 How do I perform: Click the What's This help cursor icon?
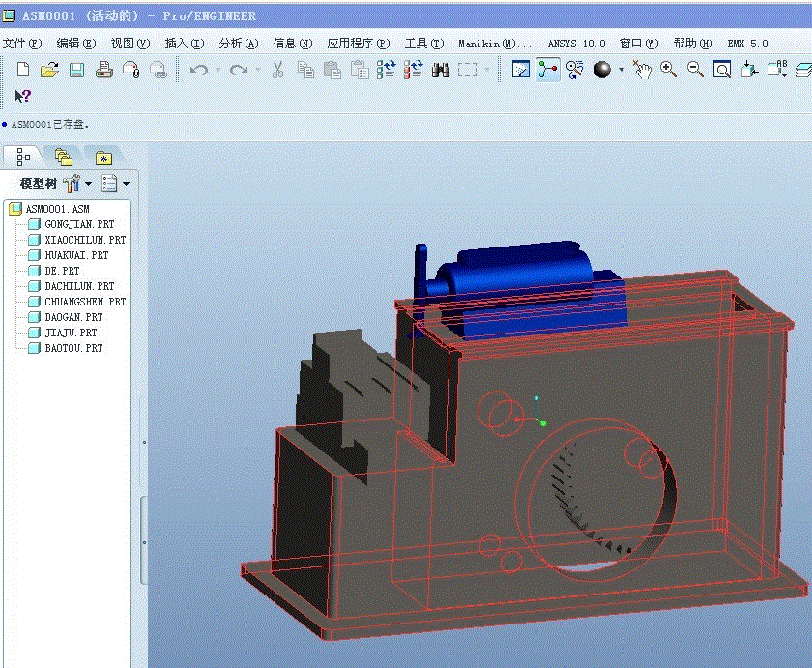pos(23,96)
